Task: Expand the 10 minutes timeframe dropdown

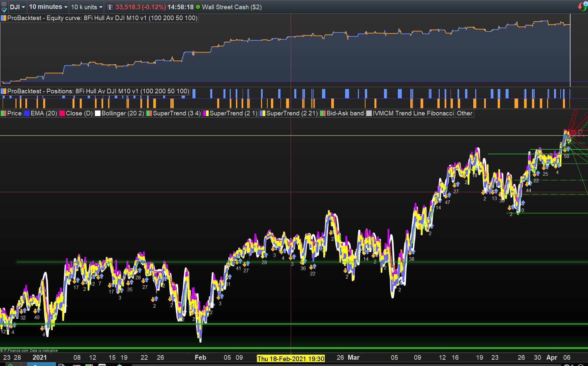Action: (48, 7)
